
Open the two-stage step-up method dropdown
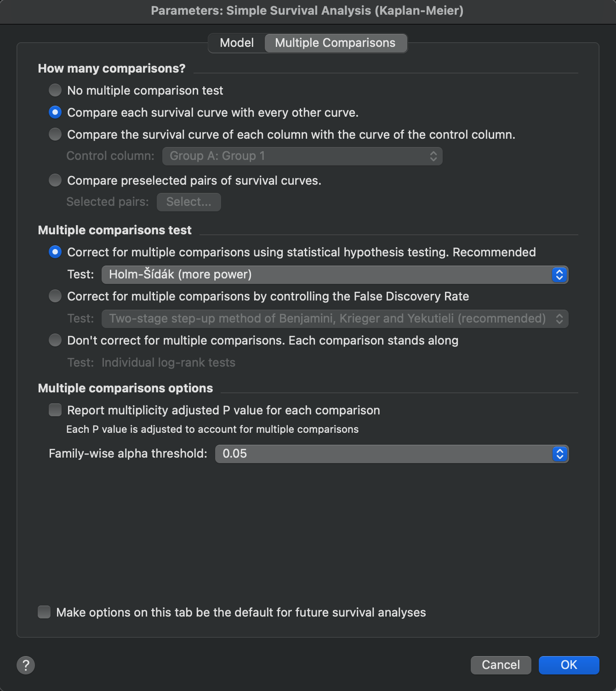click(x=335, y=319)
